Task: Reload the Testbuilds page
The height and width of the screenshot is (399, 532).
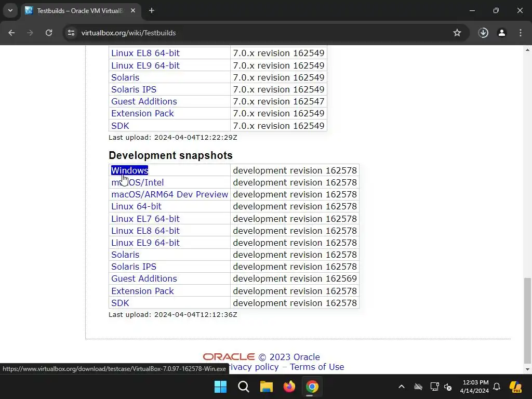Action: (x=49, y=33)
